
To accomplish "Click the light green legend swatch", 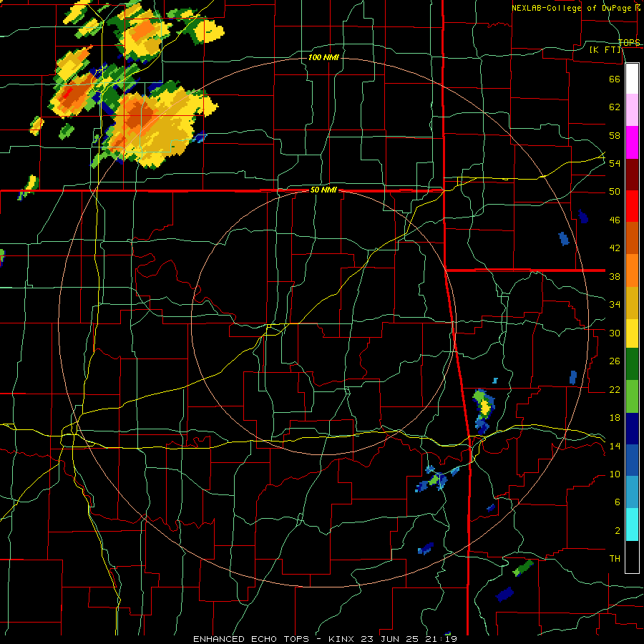I will [632, 396].
